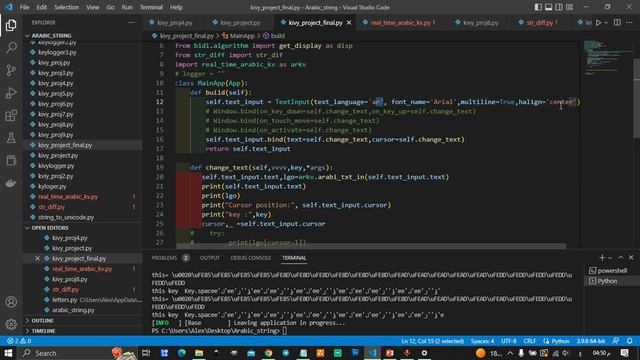Switch to Chrome from the taskbar
640x360 pixels.
pos(268,353)
